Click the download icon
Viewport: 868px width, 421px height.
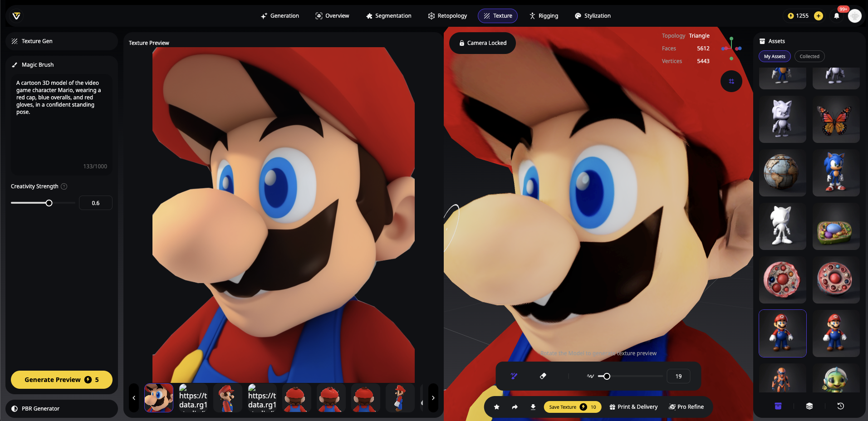point(533,407)
